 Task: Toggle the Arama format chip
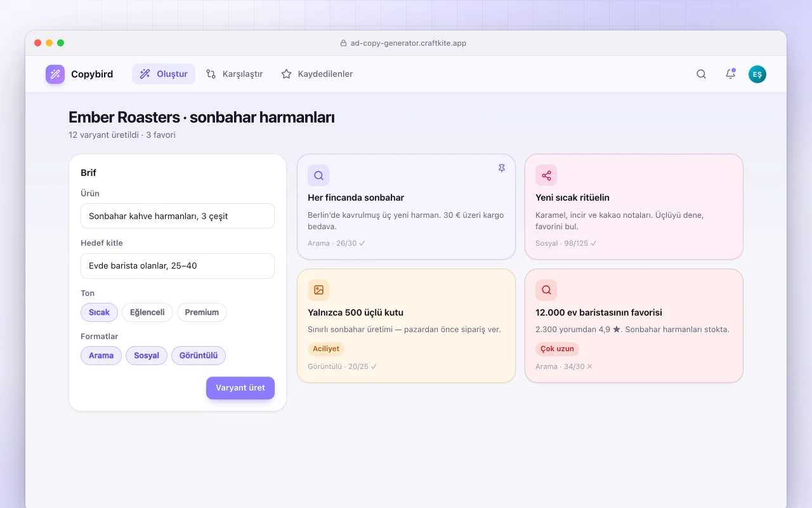tap(101, 356)
